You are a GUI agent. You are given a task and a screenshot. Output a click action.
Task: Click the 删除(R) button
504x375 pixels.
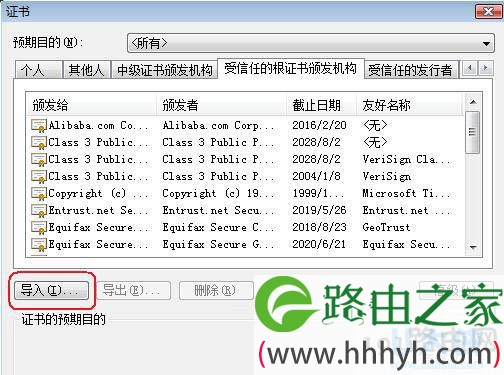tap(216, 290)
